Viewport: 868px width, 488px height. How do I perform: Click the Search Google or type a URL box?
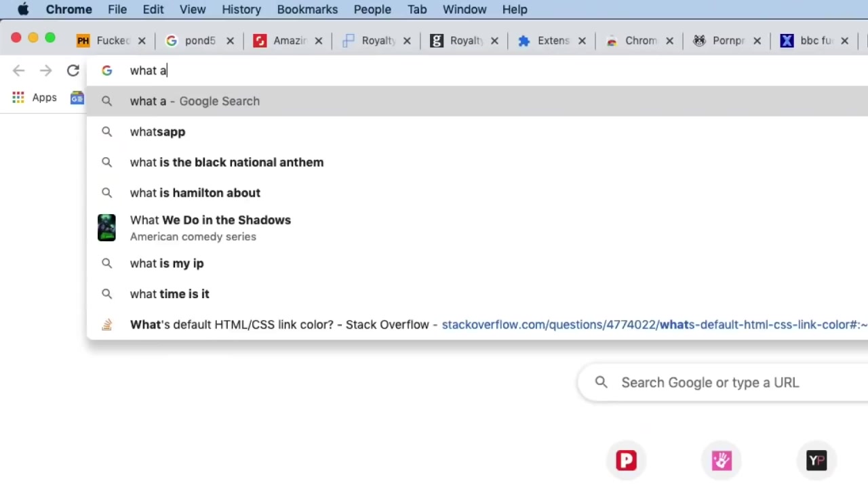point(723,382)
